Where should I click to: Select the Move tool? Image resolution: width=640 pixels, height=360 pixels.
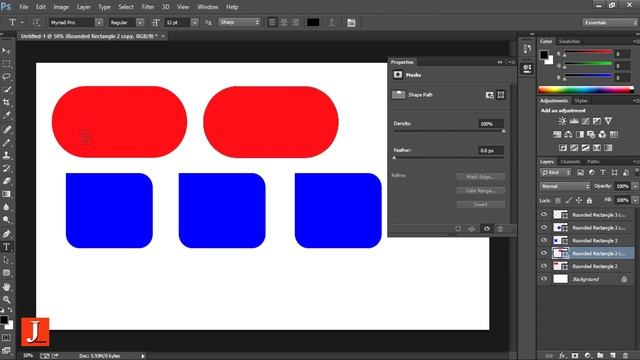coord(6,51)
